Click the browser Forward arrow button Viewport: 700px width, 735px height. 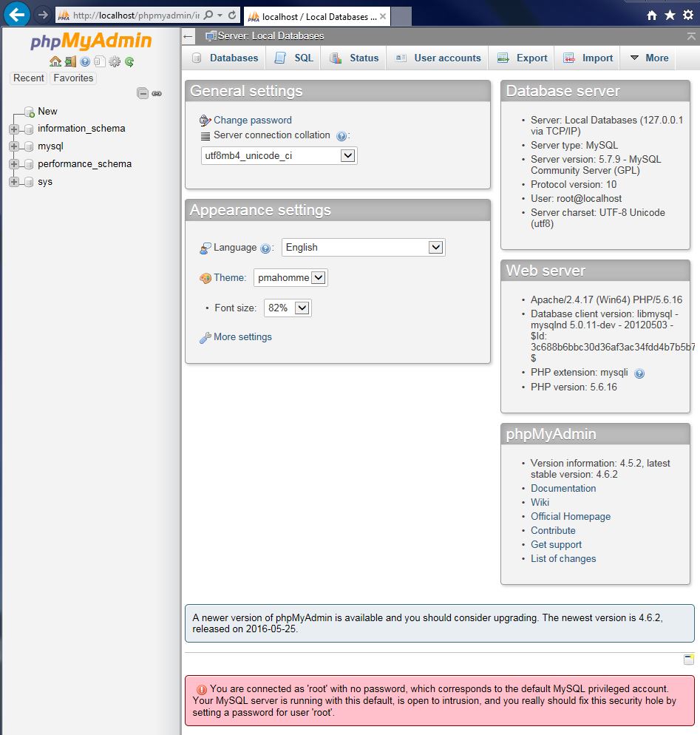[43, 15]
